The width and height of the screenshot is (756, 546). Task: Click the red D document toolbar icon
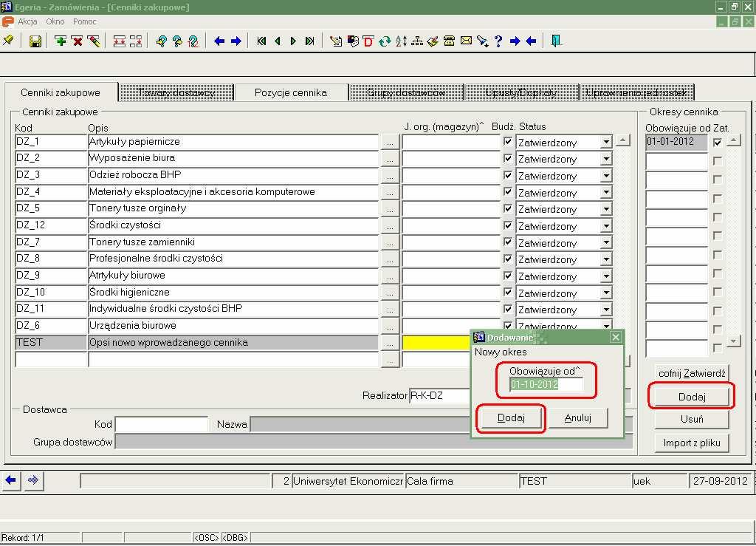coord(368,41)
